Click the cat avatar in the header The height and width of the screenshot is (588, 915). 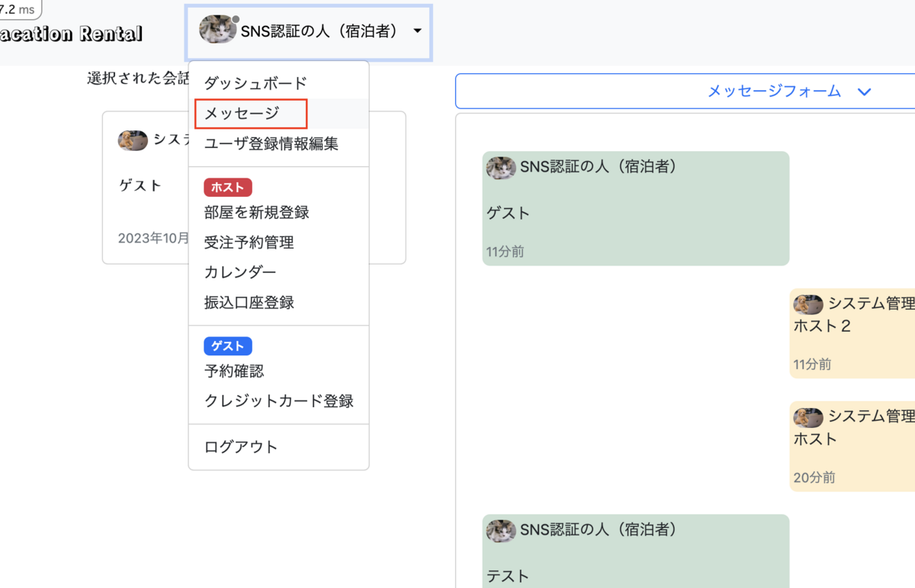pos(218,30)
